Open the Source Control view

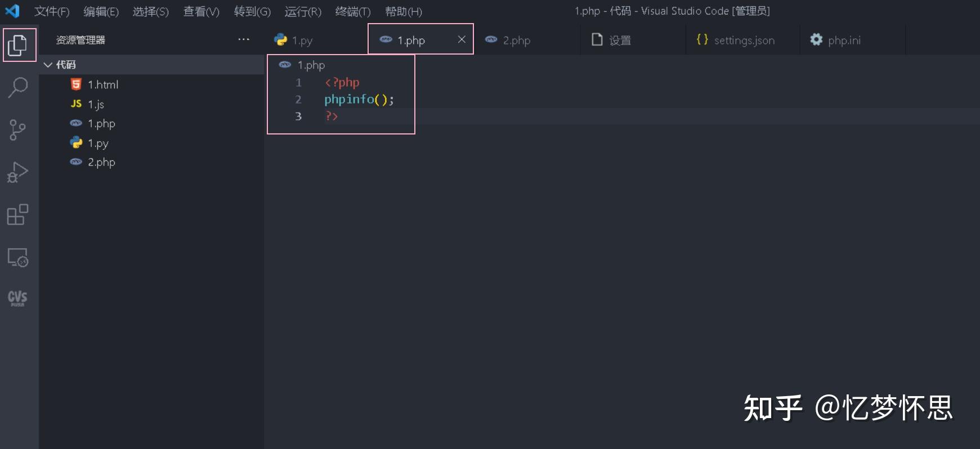click(x=19, y=130)
